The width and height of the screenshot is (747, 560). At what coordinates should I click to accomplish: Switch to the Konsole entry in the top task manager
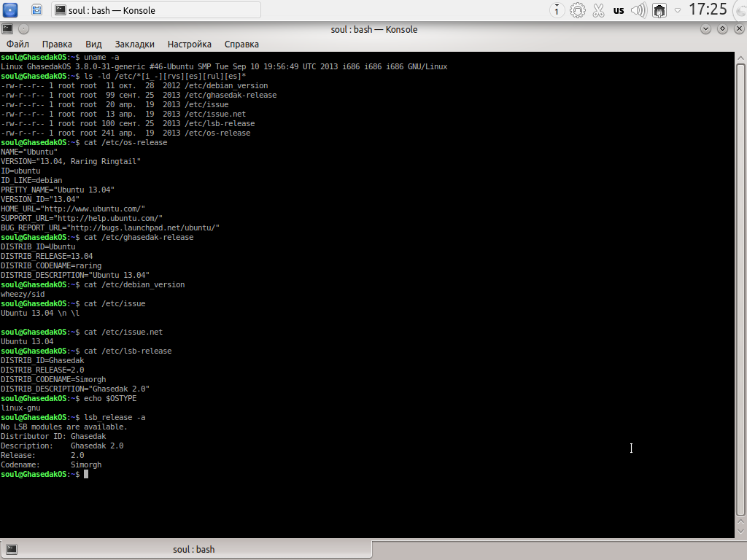click(156, 10)
